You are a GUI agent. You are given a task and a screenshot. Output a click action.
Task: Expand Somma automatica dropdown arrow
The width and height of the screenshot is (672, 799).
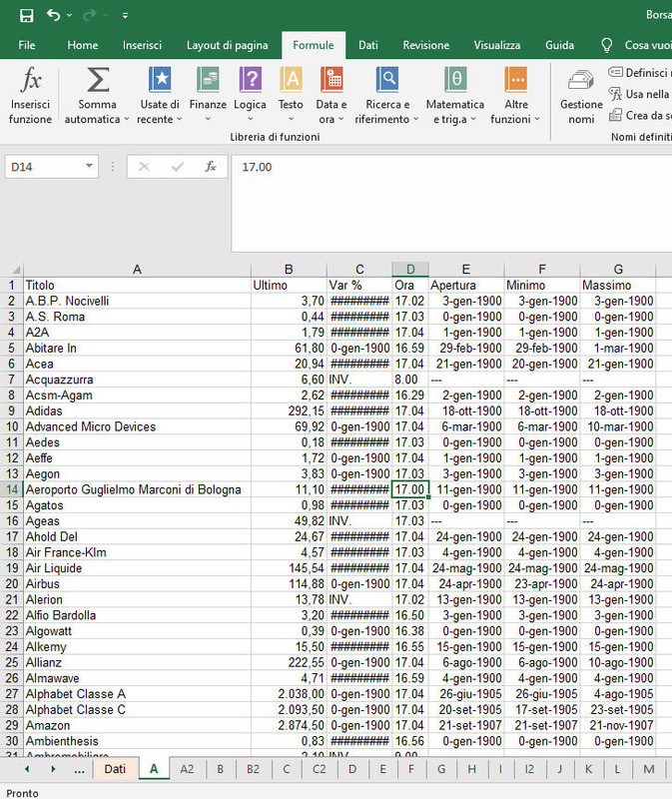(127, 119)
